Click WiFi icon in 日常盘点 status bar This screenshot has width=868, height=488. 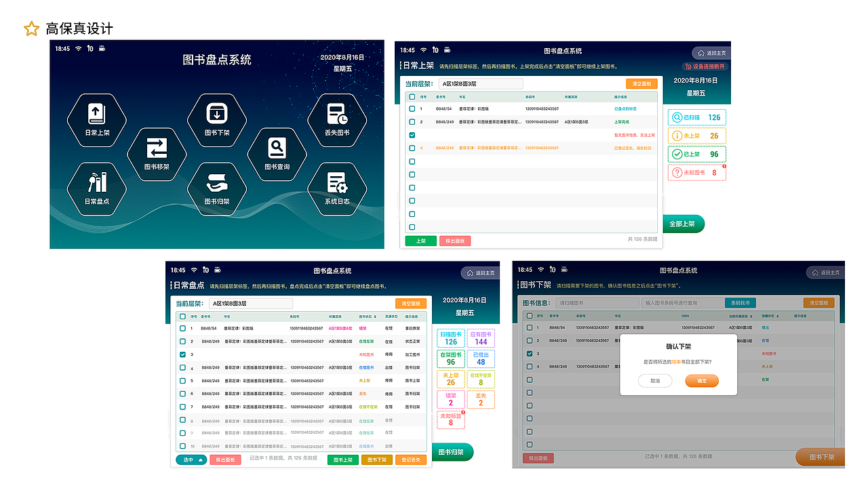(194, 270)
